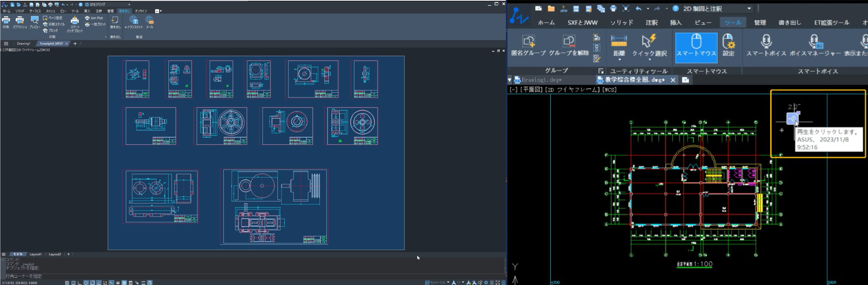
Task: Launch スマートバッチプロット in left window
Action: [x=75, y=24]
